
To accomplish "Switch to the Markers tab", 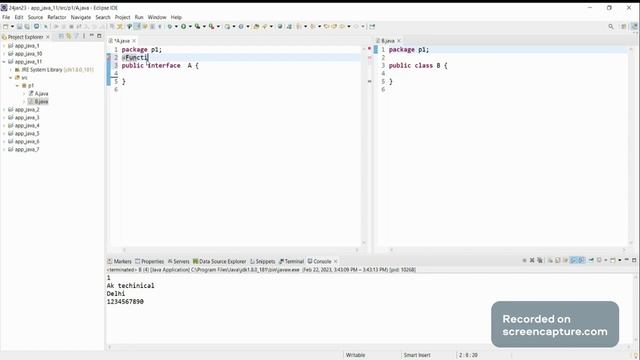I will (x=120, y=261).
